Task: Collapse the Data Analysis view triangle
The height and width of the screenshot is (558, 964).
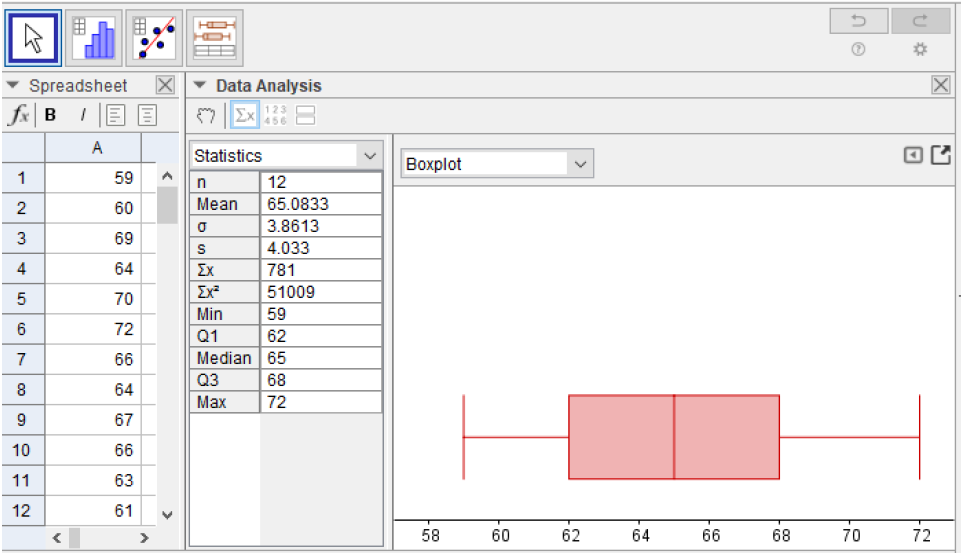Action: pos(199,85)
